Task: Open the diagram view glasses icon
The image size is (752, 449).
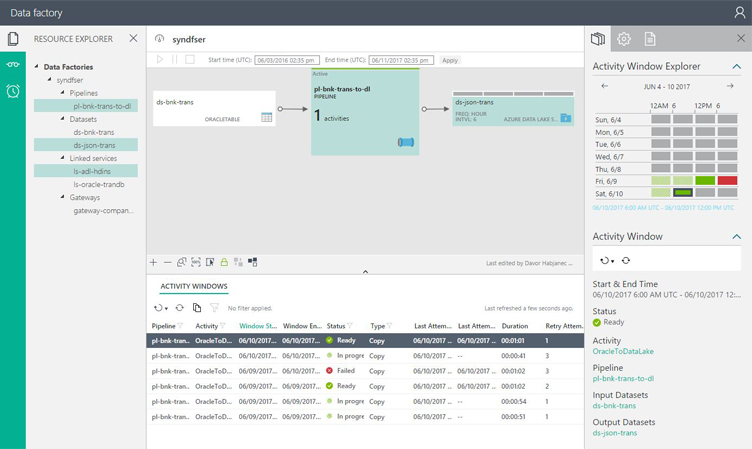Action: 13,64
